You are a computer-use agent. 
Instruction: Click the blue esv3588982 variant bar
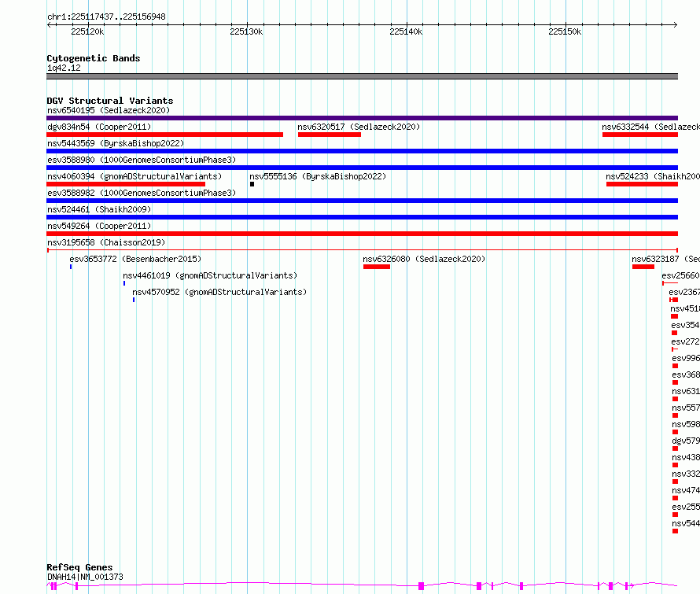362,201
